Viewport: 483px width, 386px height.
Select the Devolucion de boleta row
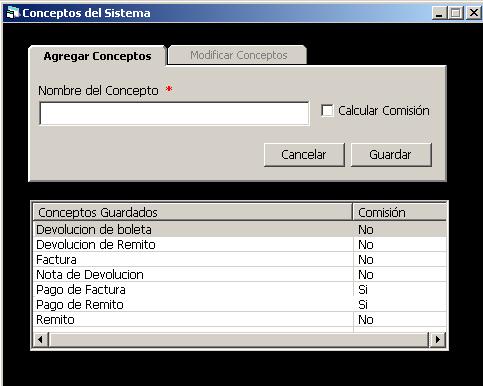click(x=240, y=229)
